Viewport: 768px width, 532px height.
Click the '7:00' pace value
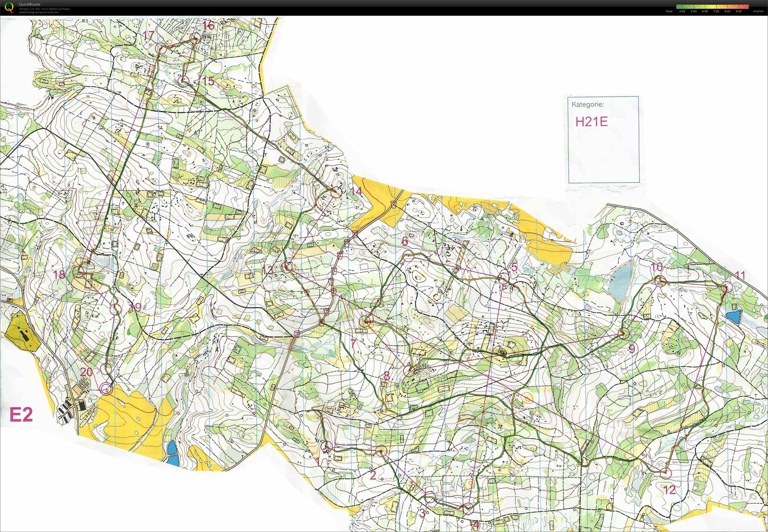(x=716, y=11)
